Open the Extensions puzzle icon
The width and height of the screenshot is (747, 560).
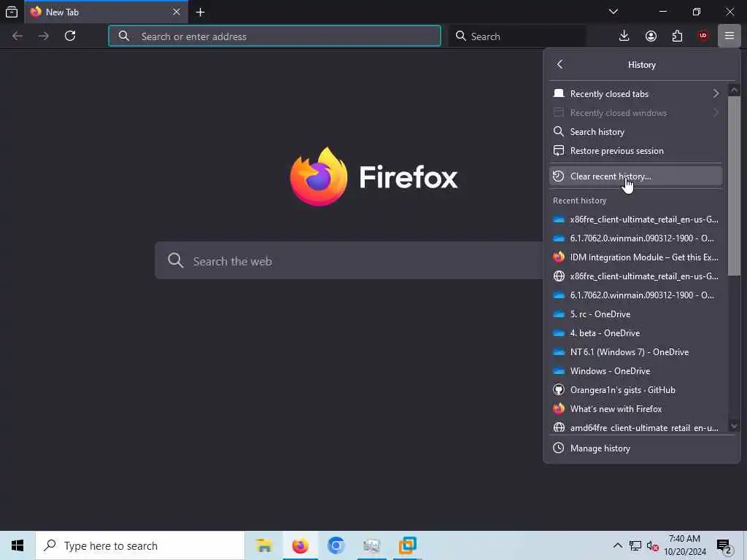click(x=677, y=36)
